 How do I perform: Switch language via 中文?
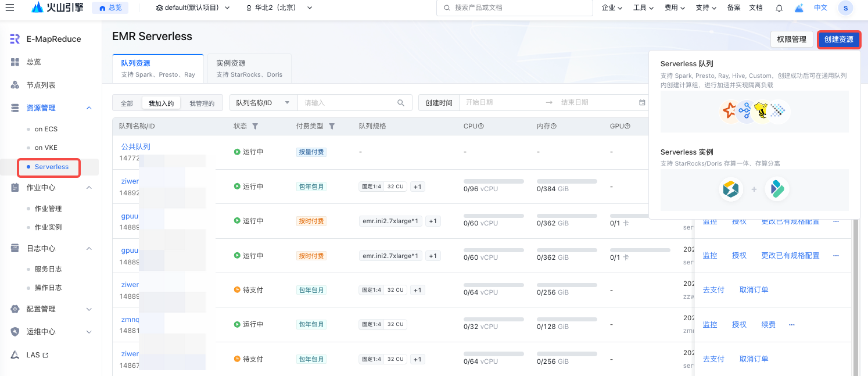820,8
